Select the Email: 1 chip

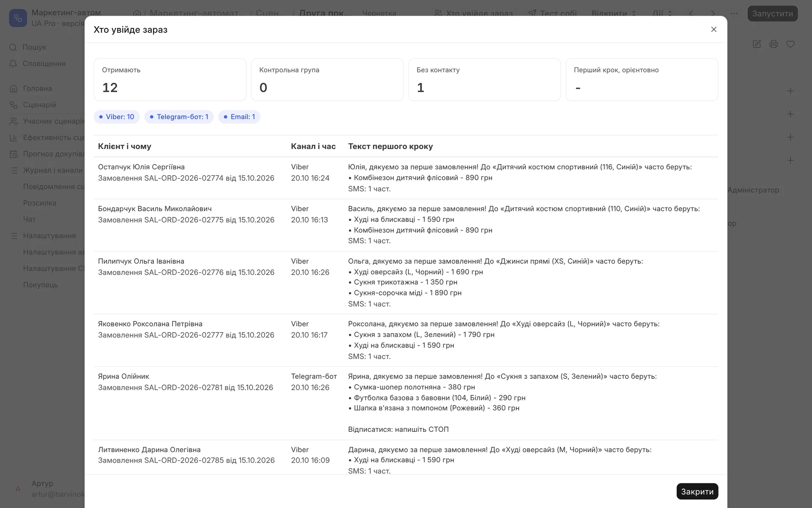[x=239, y=117]
